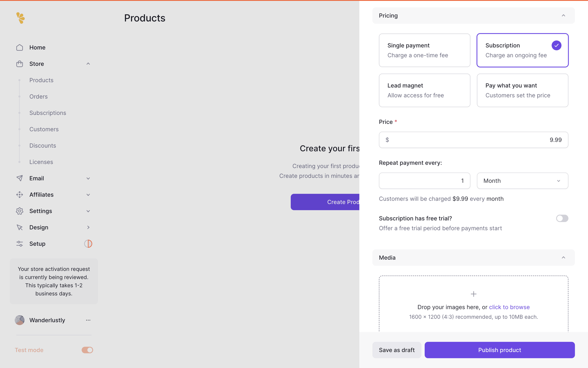Viewport: 588px width, 368px height.
Task: Click the Setup sliders icon
Action: [20, 244]
